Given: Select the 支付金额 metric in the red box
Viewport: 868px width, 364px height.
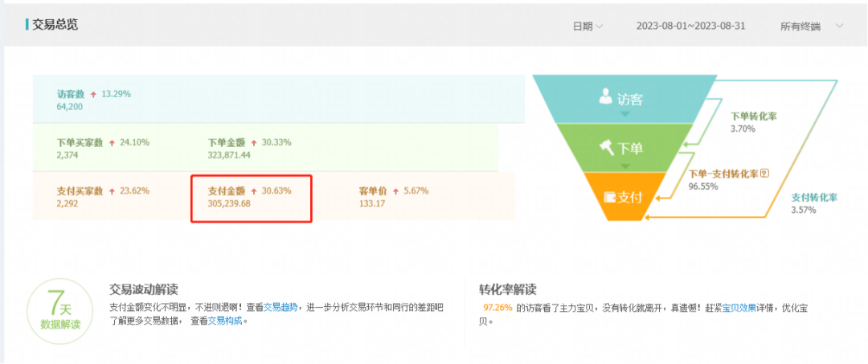Looking at the screenshot, I should tap(250, 198).
